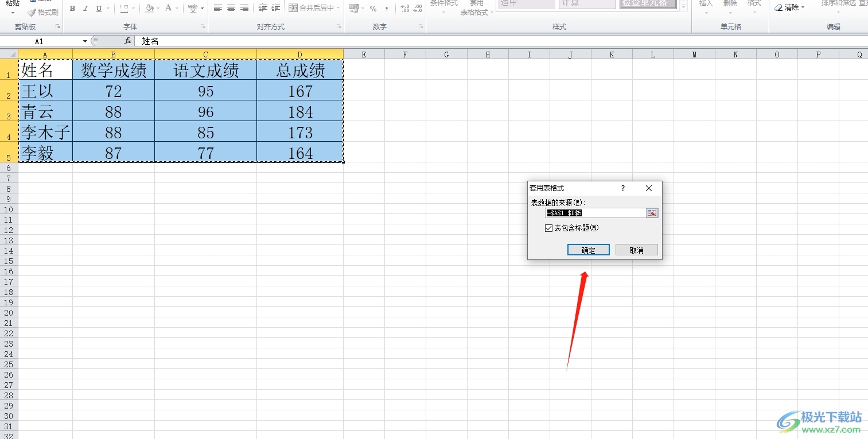The width and height of the screenshot is (868, 439).
Task: Click cell 语文成绩
Action: (x=206, y=70)
